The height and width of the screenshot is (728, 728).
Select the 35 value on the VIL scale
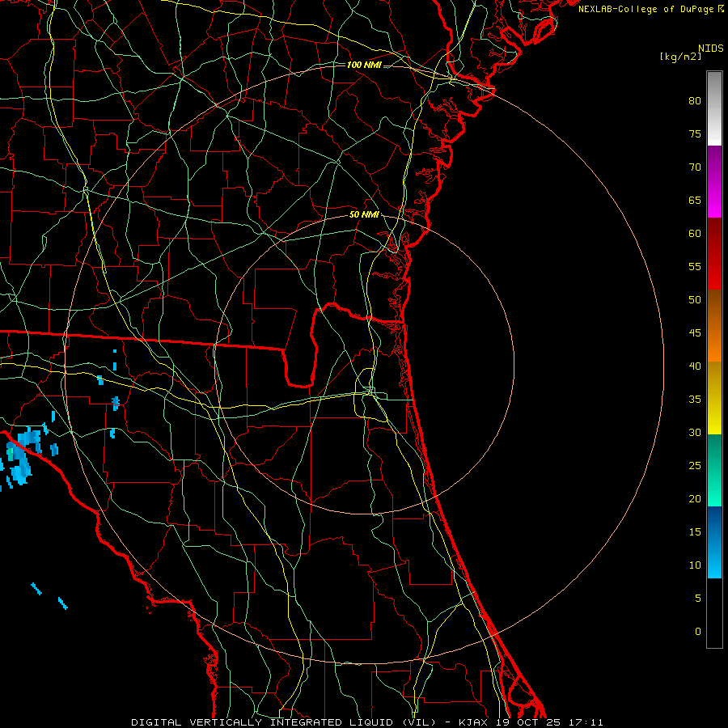pyautogui.click(x=695, y=400)
